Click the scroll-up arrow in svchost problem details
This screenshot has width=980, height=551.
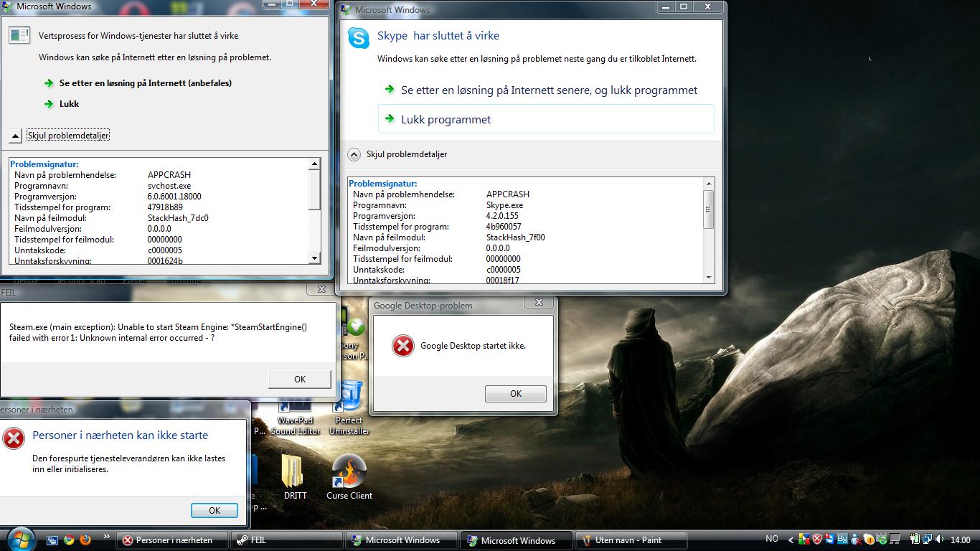click(x=314, y=164)
